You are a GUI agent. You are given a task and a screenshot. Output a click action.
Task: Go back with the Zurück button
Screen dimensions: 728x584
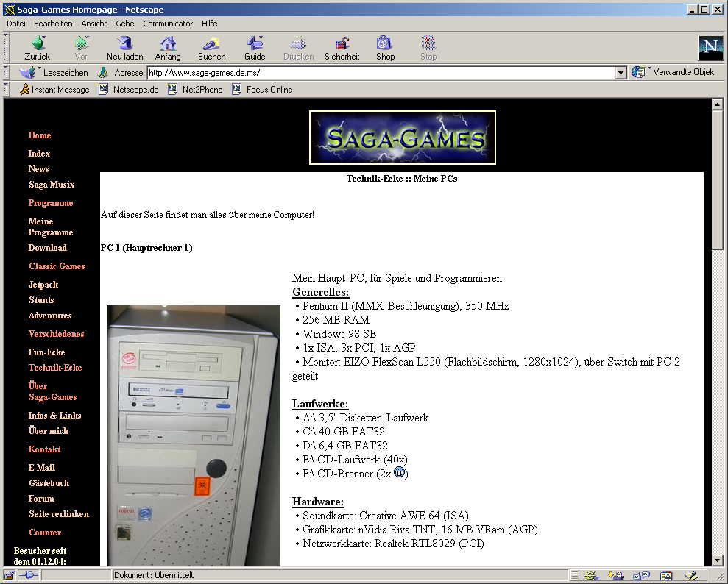point(37,49)
